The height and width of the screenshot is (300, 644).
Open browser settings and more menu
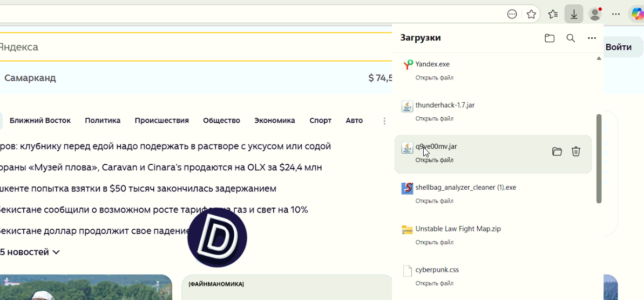click(x=616, y=15)
